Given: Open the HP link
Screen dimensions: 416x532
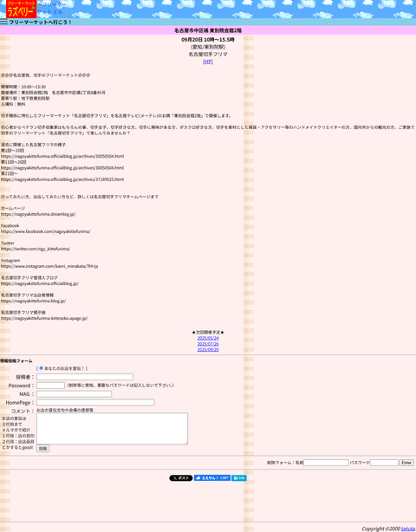Looking at the screenshot, I should point(208,62).
